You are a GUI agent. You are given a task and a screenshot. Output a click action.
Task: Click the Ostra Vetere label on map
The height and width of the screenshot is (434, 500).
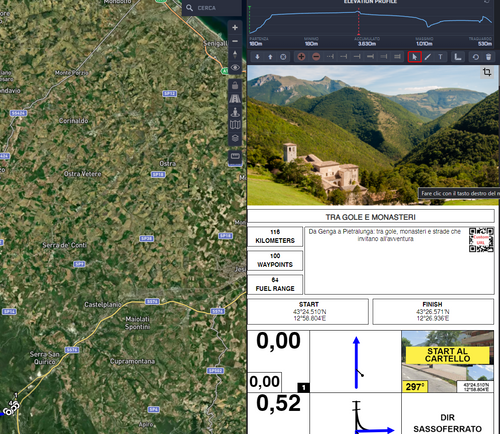tap(82, 174)
